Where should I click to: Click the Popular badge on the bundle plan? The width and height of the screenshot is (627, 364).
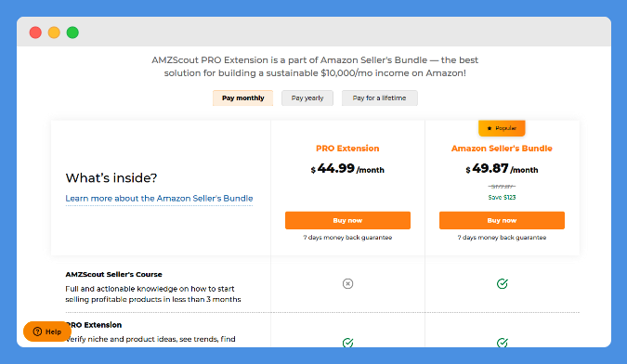pyautogui.click(x=502, y=128)
